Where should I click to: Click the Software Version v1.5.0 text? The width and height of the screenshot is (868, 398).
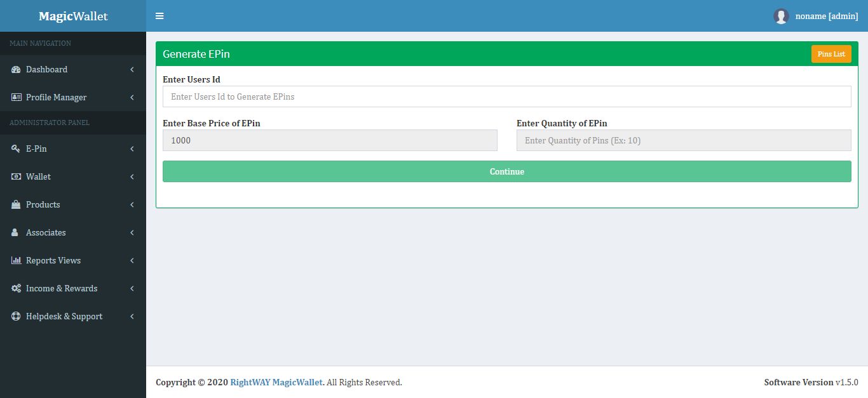[x=811, y=382]
